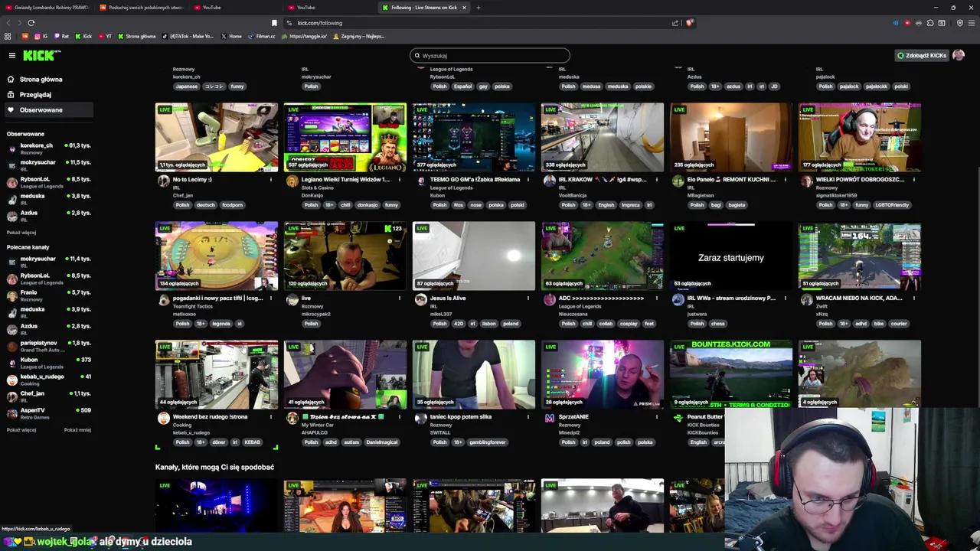Click Zdobądź KICKs button
Image resolution: width=980 pixels, height=551 pixels.
922,55
